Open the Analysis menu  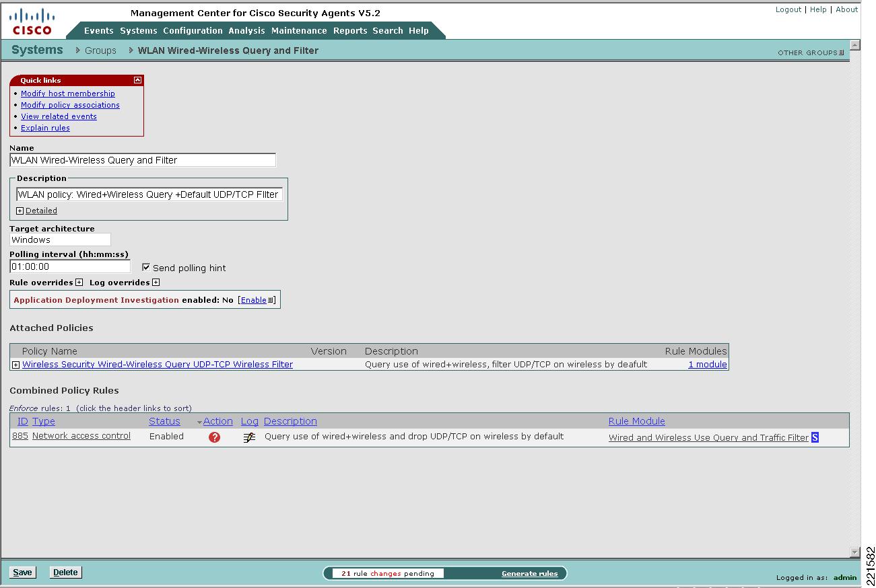point(246,30)
